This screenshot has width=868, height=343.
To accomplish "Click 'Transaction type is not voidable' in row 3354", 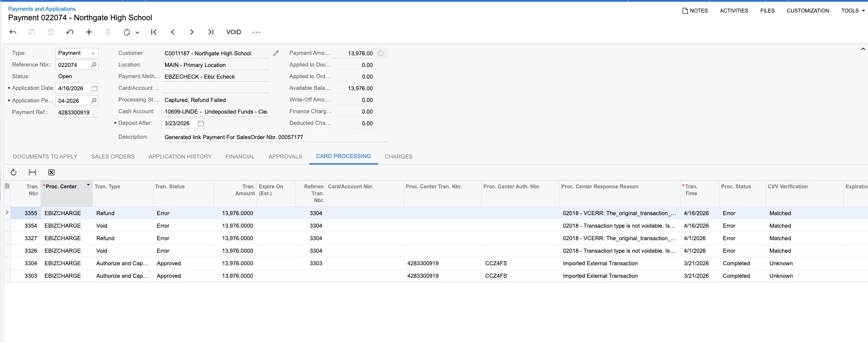I will 619,225.
